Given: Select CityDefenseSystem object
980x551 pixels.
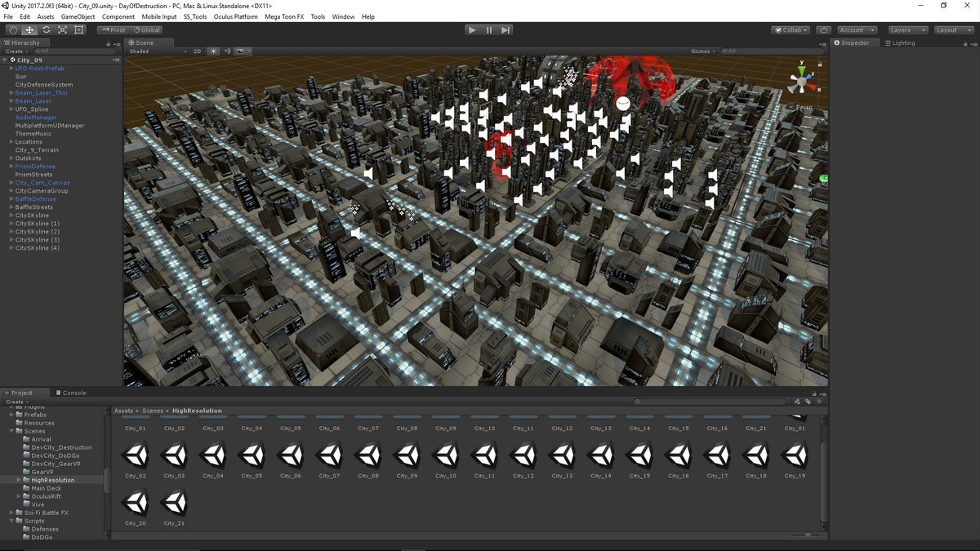Looking at the screenshot, I should tap(44, 85).
